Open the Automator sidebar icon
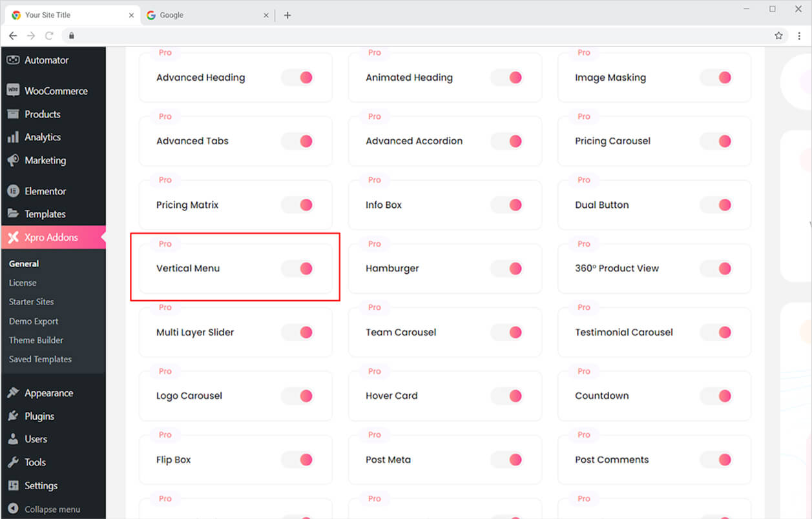 tap(13, 59)
